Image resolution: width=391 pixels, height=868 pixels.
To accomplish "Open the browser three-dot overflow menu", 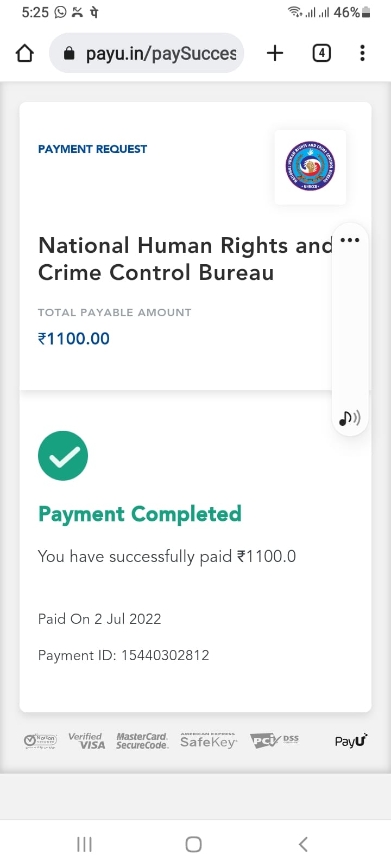I will pos(362,53).
